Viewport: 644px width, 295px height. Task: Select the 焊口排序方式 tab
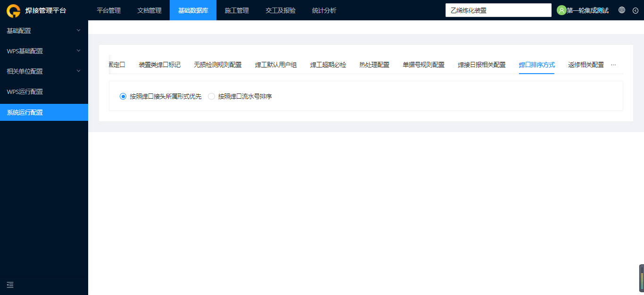(537, 65)
